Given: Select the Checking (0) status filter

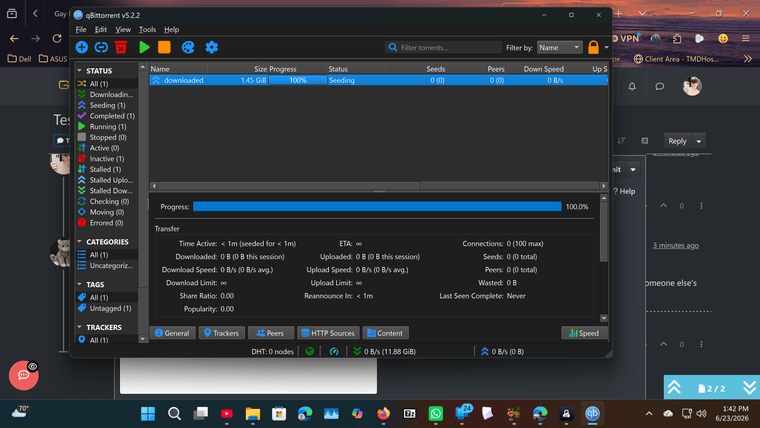Looking at the screenshot, I should [x=107, y=201].
